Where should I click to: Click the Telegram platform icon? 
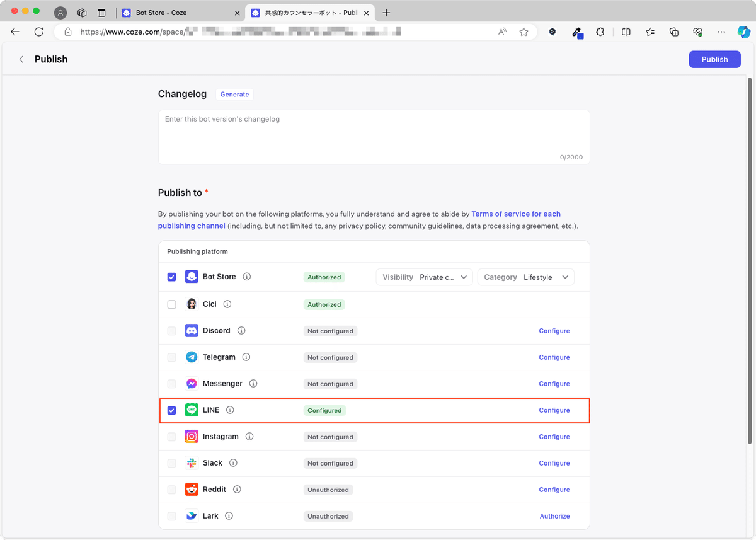(192, 357)
